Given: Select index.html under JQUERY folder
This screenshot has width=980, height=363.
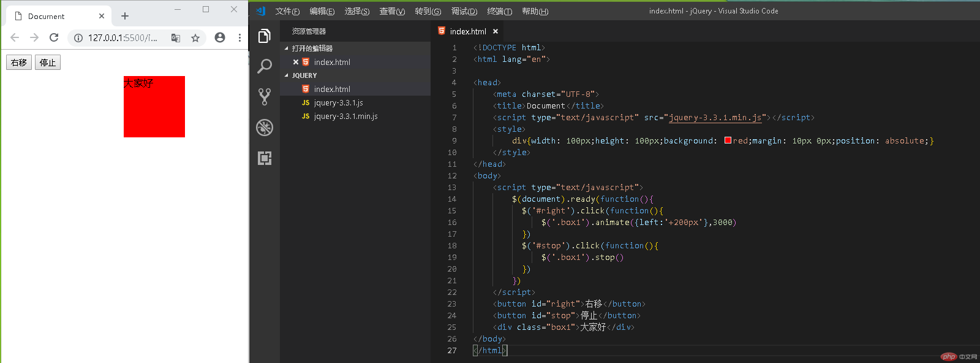Looking at the screenshot, I should [x=355, y=89].
